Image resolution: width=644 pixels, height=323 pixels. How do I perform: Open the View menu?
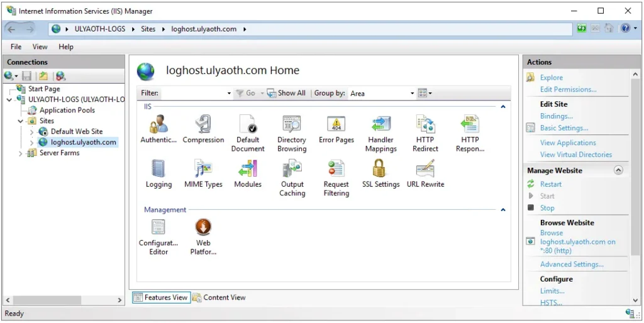tap(40, 47)
